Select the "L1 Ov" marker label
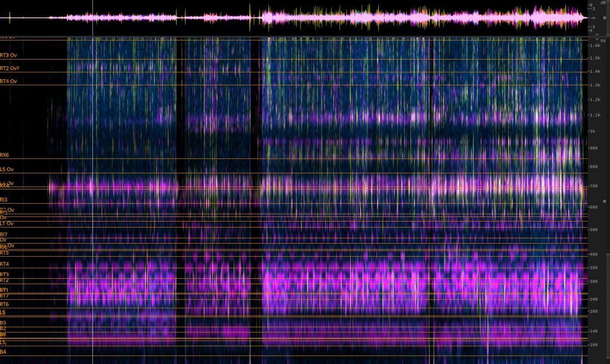The image size is (610, 364). pos(7,223)
